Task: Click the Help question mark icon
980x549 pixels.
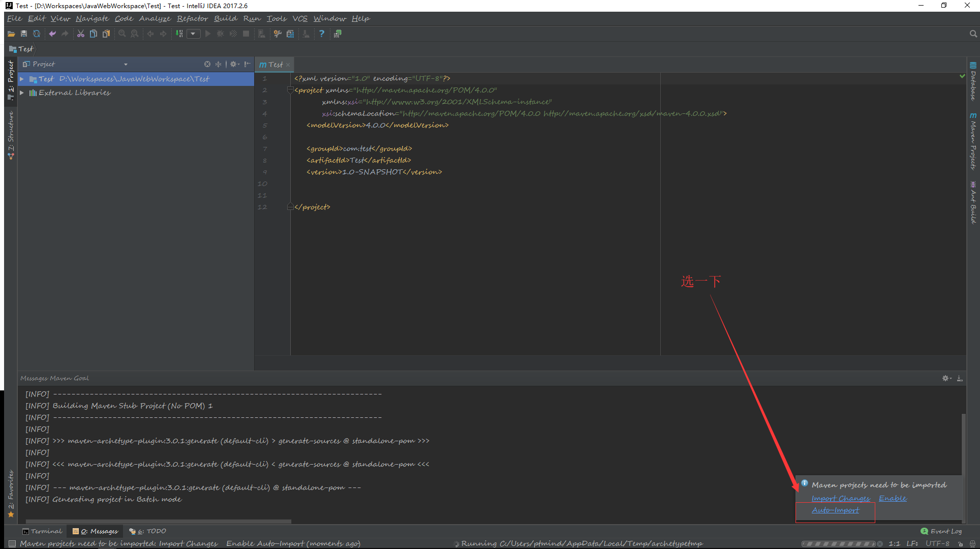Action: point(322,34)
